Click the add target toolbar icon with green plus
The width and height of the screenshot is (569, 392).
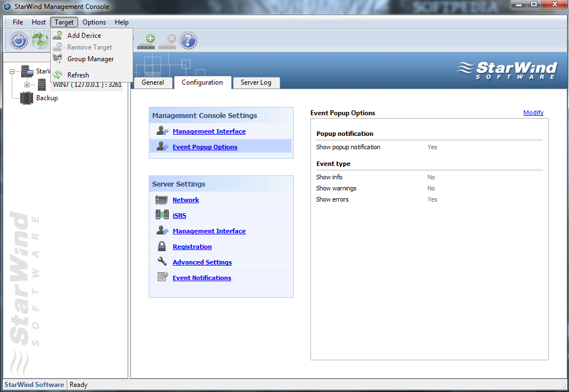pos(146,41)
